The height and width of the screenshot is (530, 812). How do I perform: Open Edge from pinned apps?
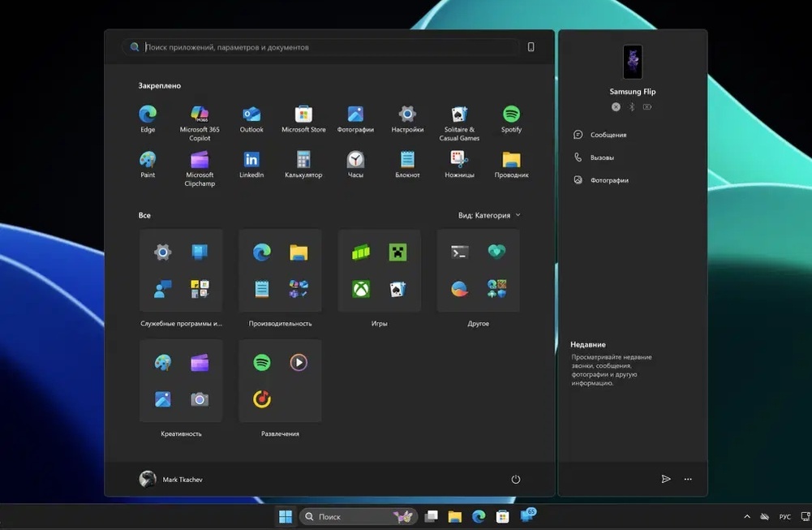coord(148,119)
